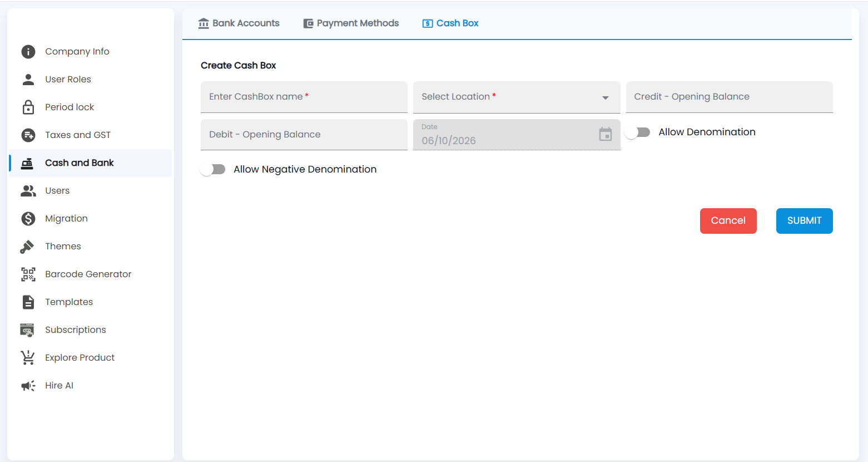Open the Select Location dropdown
The height and width of the screenshot is (462, 868).
click(x=517, y=97)
